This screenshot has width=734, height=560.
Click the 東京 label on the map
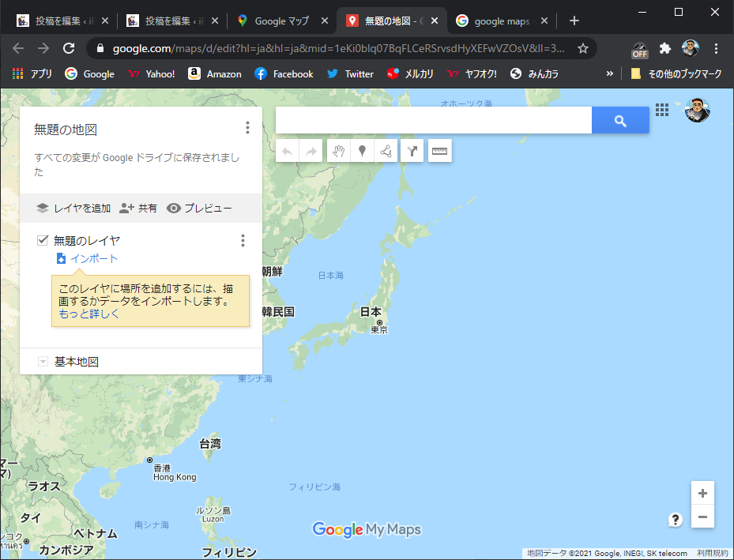click(x=379, y=329)
